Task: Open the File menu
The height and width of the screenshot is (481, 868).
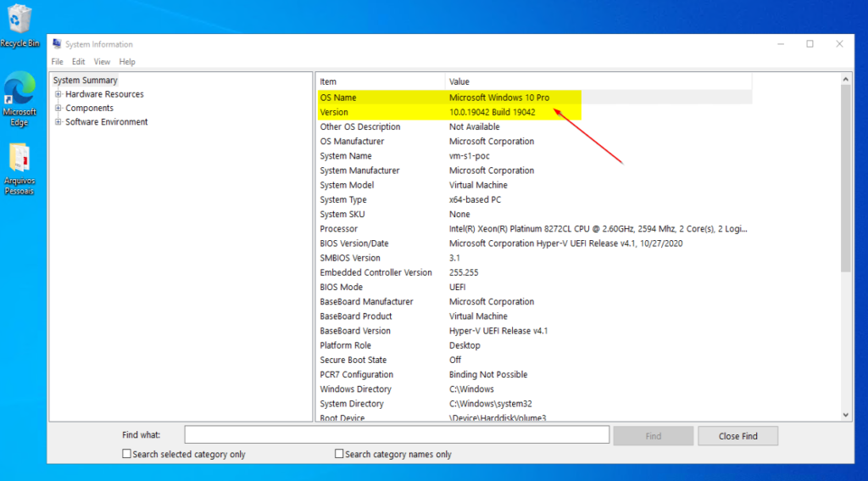Action: click(x=57, y=62)
